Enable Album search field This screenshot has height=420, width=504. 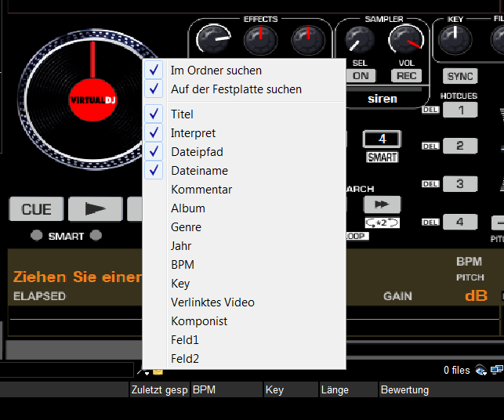pyautogui.click(x=244, y=208)
